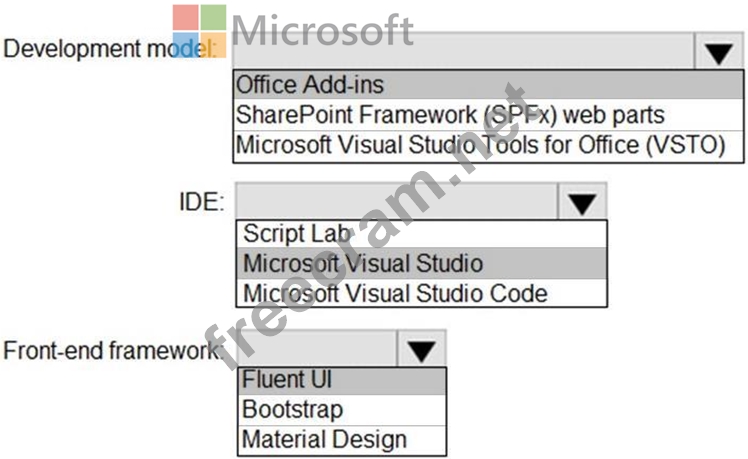Select Fluent UI framework option
The height and width of the screenshot is (459, 748).
point(342,380)
